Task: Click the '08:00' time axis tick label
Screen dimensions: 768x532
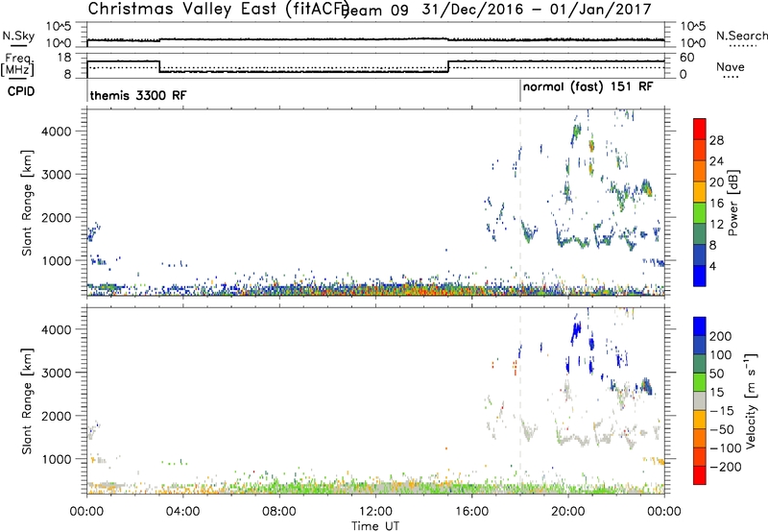Action: [279, 512]
